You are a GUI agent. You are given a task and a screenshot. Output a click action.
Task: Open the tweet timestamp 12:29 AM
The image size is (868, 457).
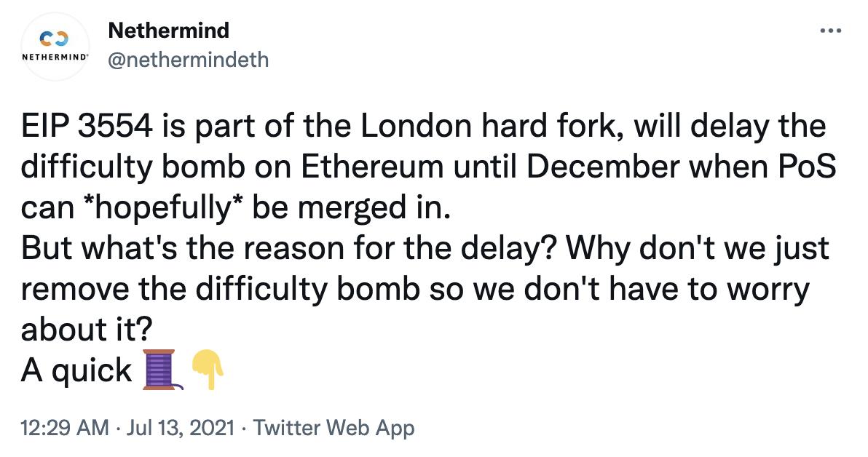click(x=66, y=428)
